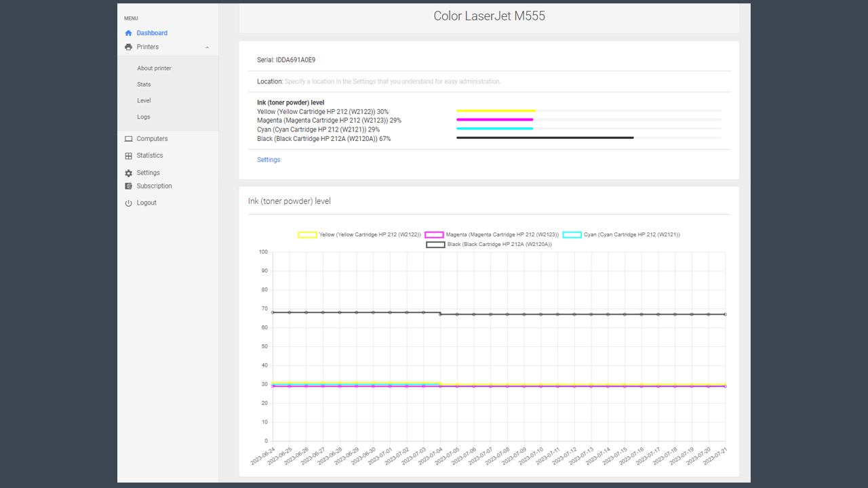This screenshot has width=868, height=488.
Task: Select the Level submenu item
Action: pyautogui.click(x=144, y=101)
